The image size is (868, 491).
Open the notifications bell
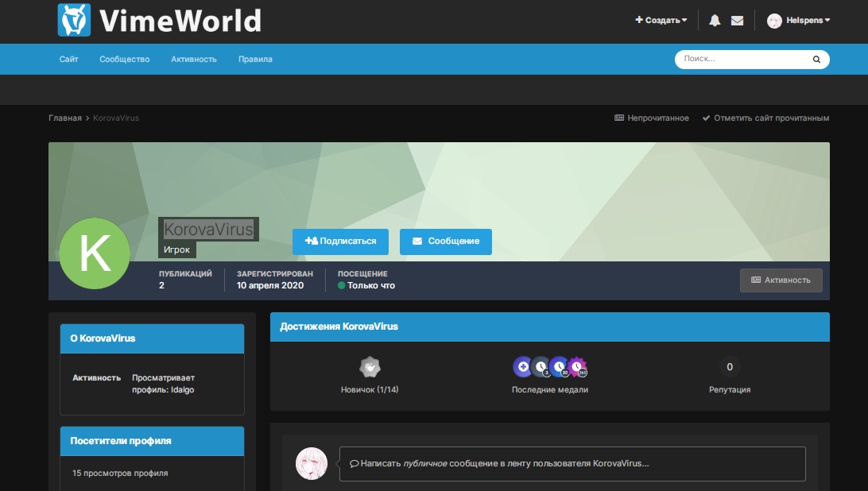pos(715,21)
